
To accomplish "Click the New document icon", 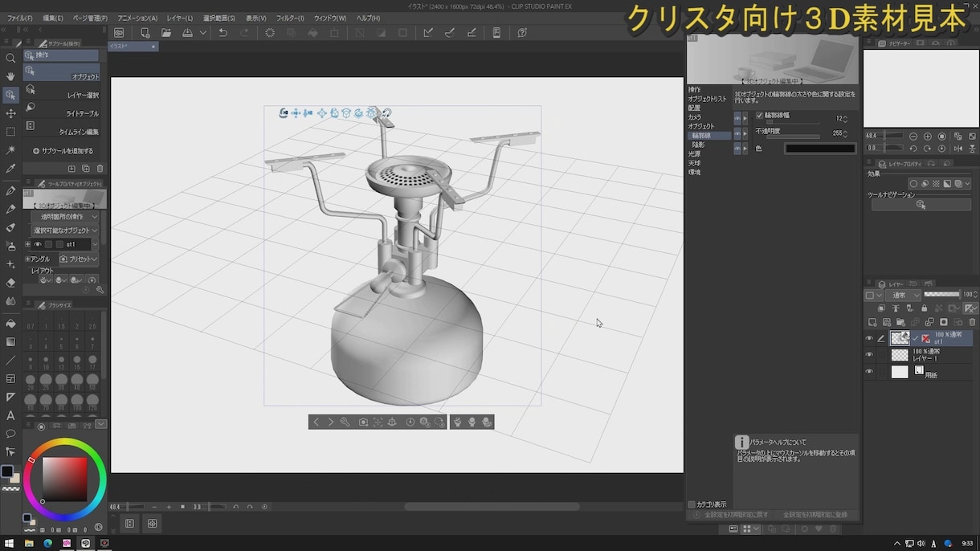I will [145, 33].
